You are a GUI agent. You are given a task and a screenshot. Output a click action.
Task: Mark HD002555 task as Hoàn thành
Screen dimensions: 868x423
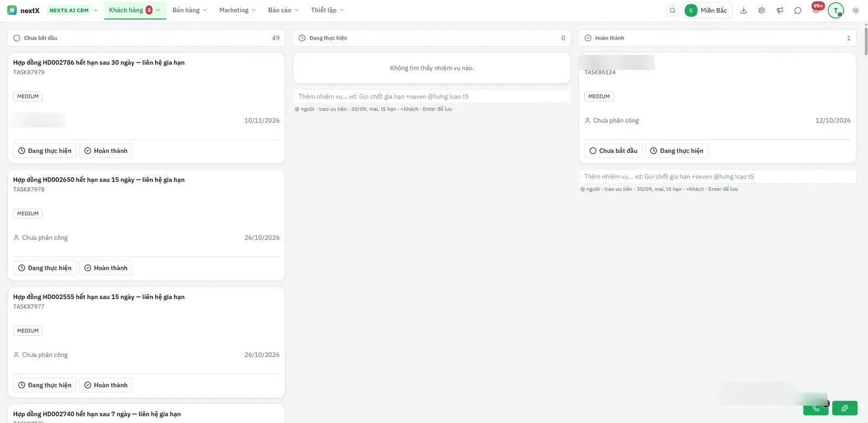106,385
